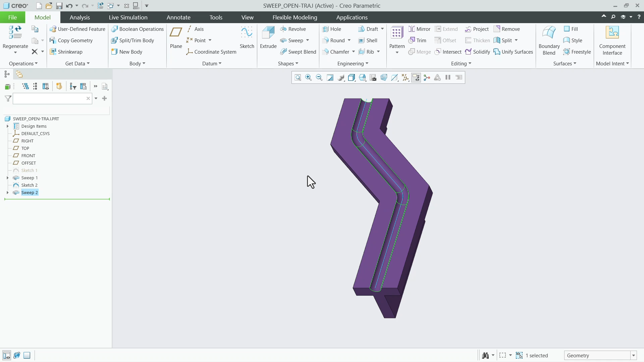Viewport: 644px width, 362px height.
Task: Click the Hole engineering feature
Action: tap(332, 29)
